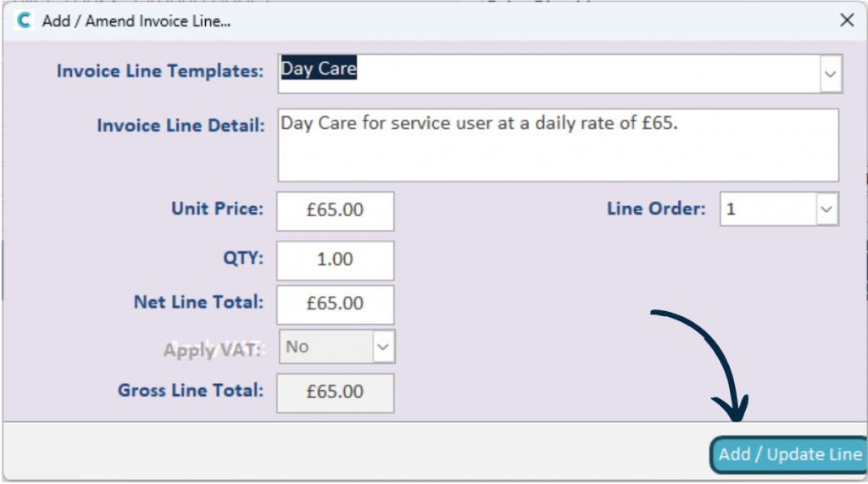Viewport: 868px width, 484px height.
Task: Click the 'Line Order:' label
Action: coord(657,209)
